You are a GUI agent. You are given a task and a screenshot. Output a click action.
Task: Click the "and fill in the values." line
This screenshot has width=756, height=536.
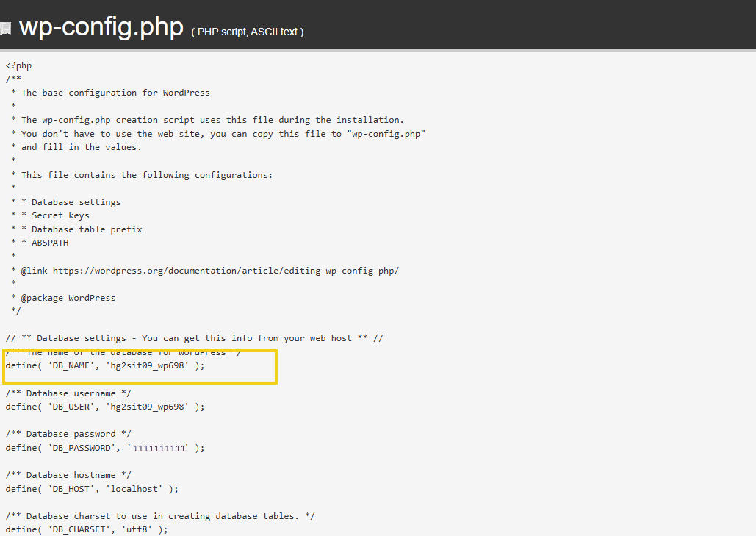(x=76, y=147)
